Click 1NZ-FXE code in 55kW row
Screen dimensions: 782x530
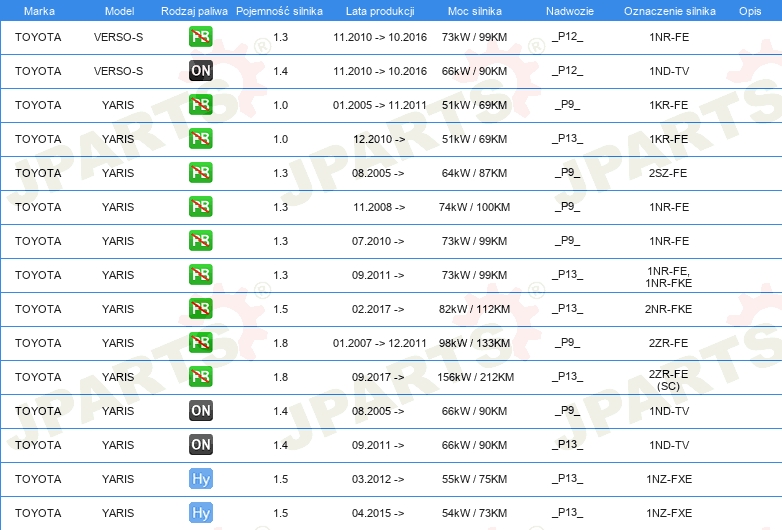(669, 479)
